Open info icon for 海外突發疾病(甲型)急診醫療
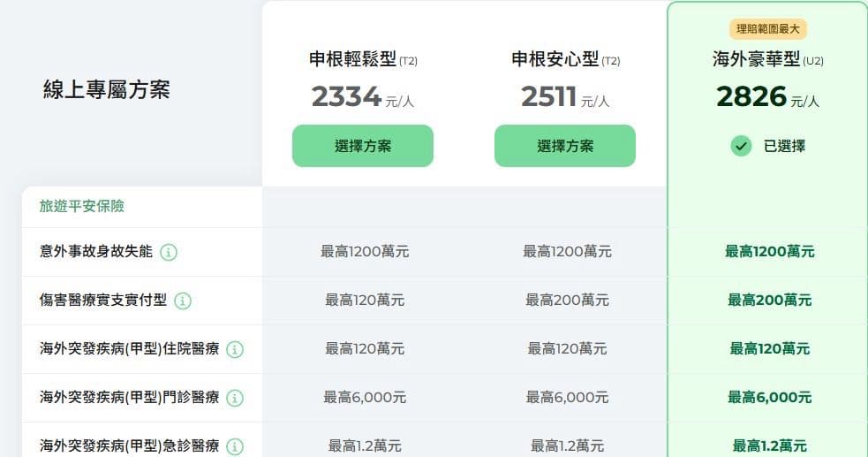Screen dimensions: 868x457 (x=235, y=446)
